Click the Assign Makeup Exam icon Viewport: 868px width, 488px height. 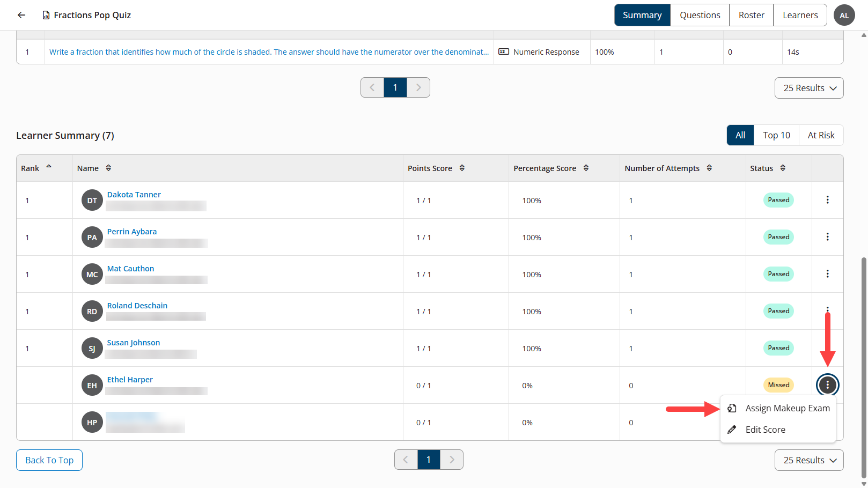tap(732, 408)
